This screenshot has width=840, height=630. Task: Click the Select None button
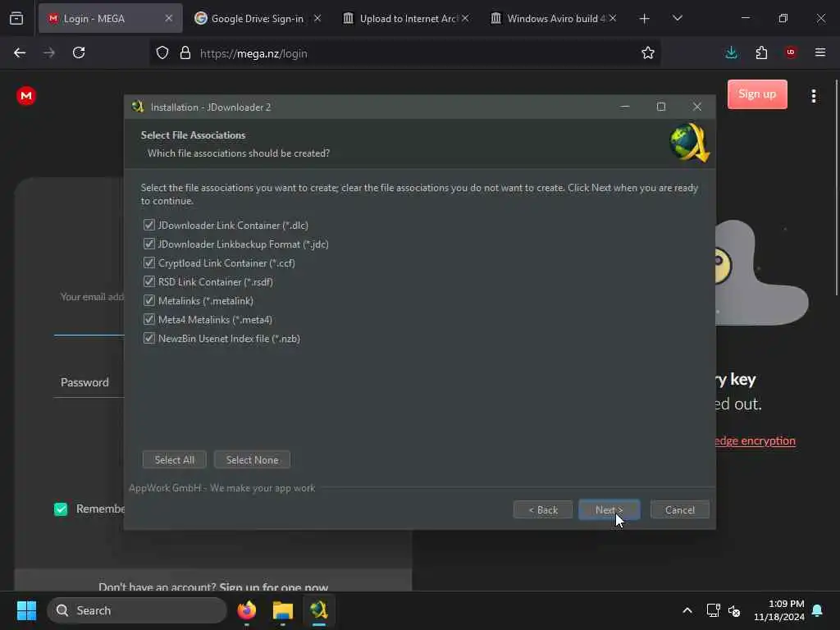click(x=252, y=459)
